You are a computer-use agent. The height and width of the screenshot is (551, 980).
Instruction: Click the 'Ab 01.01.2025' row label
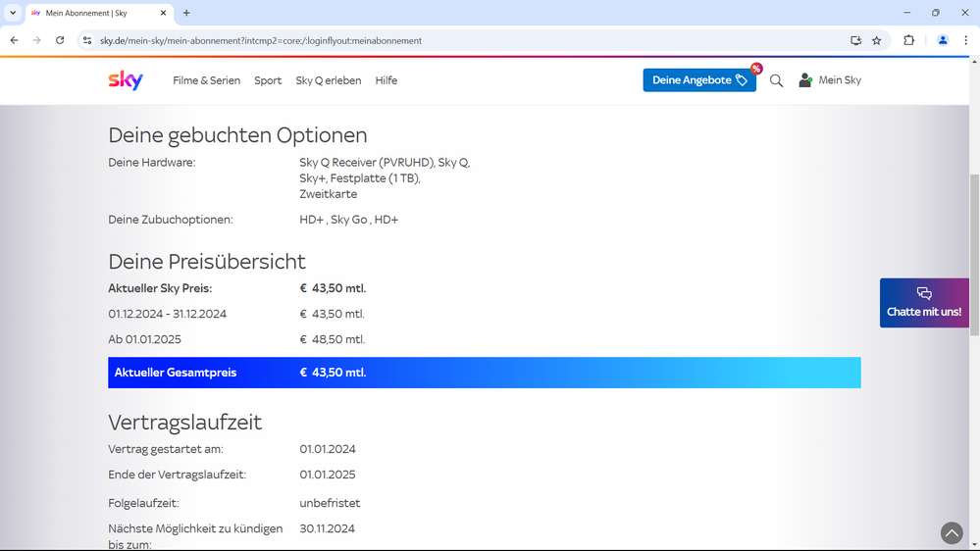point(144,339)
